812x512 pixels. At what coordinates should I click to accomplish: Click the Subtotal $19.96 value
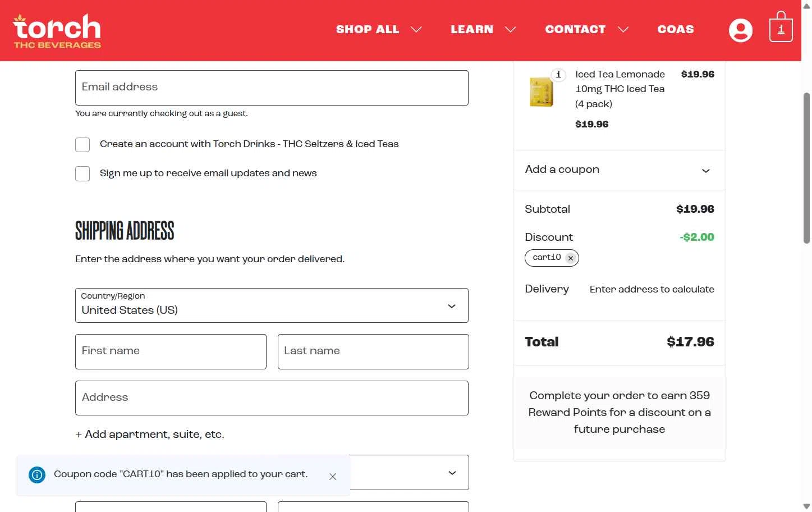695,209
